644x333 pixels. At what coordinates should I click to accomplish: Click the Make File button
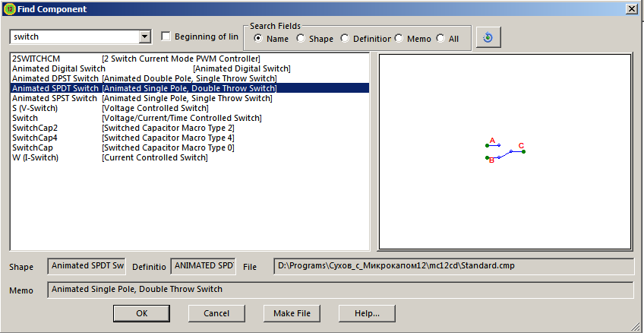[x=292, y=313]
